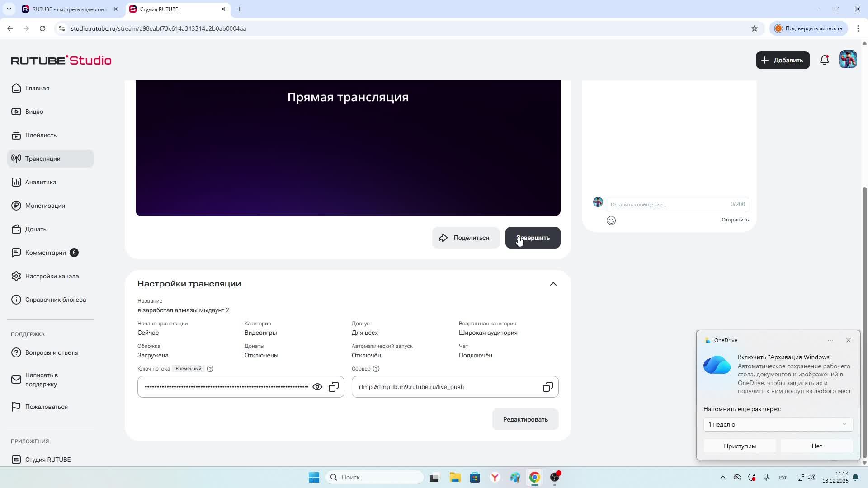Image resolution: width=868 pixels, height=488 pixels.
Task: Click the notifications bell icon
Action: [824, 60]
